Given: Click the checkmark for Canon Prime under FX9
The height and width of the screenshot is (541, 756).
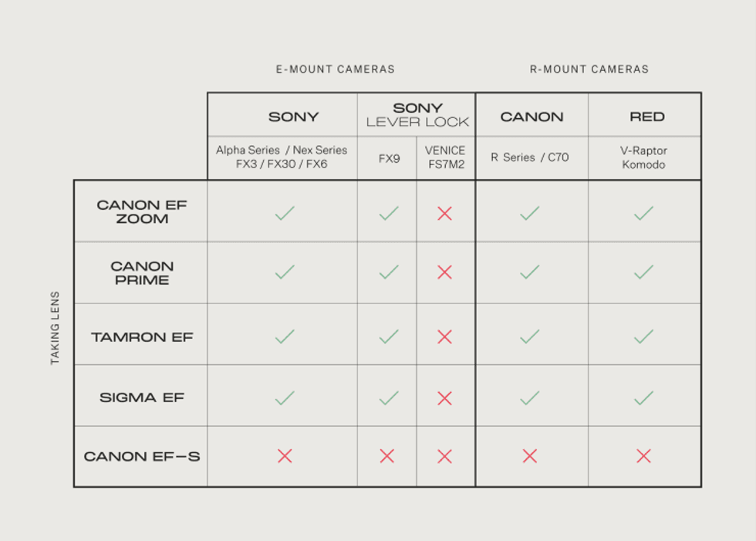Looking at the screenshot, I should tap(389, 272).
